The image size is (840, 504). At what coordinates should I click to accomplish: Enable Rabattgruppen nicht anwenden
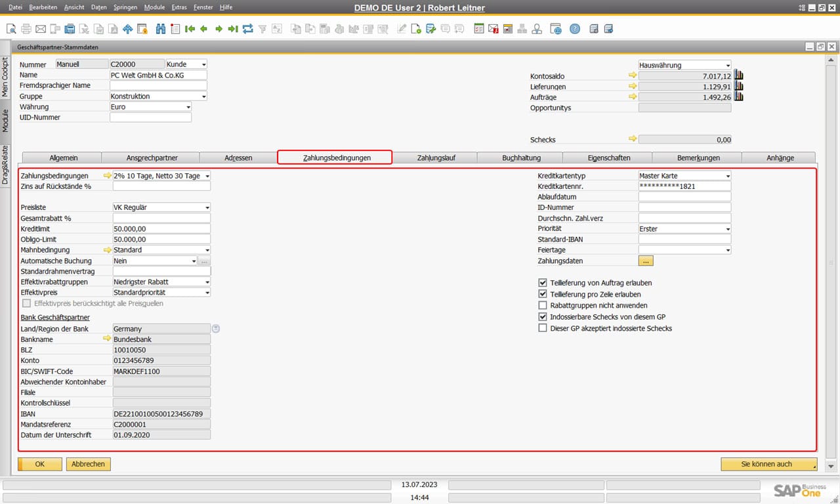click(543, 305)
